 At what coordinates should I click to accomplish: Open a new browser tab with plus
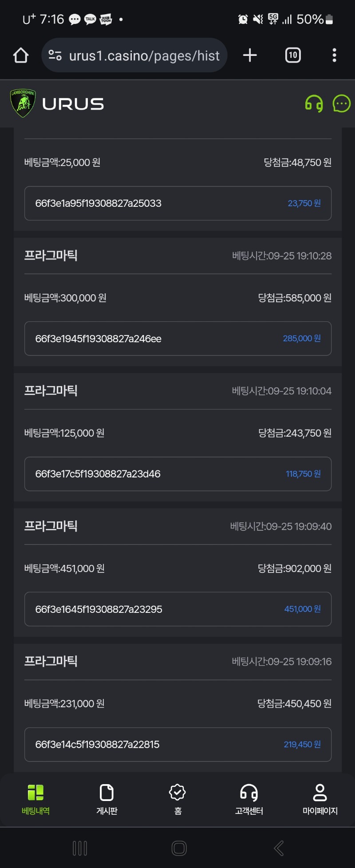[250, 55]
